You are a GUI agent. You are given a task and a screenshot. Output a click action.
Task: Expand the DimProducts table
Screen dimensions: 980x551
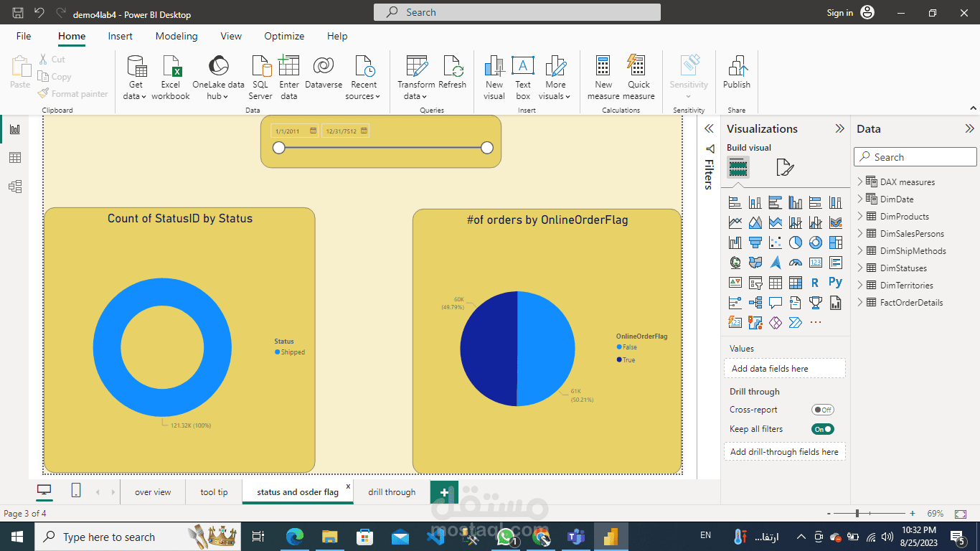860,216
